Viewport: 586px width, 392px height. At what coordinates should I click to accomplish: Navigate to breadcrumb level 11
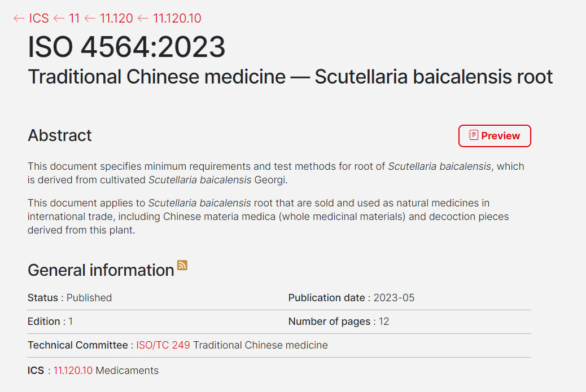[74, 19]
